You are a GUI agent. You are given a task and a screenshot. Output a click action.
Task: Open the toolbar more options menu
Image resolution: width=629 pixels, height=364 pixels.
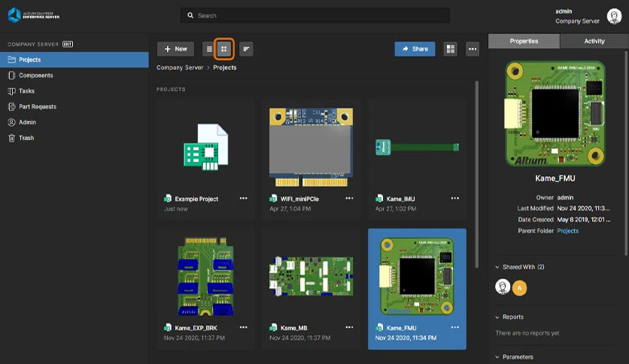(473, 49)
